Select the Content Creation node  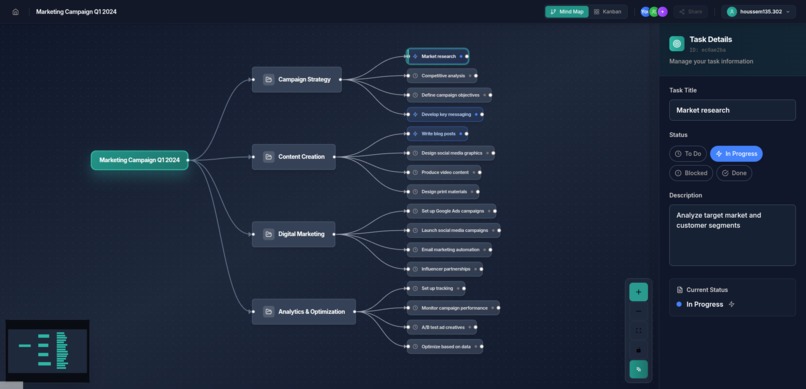click(294, 157)
